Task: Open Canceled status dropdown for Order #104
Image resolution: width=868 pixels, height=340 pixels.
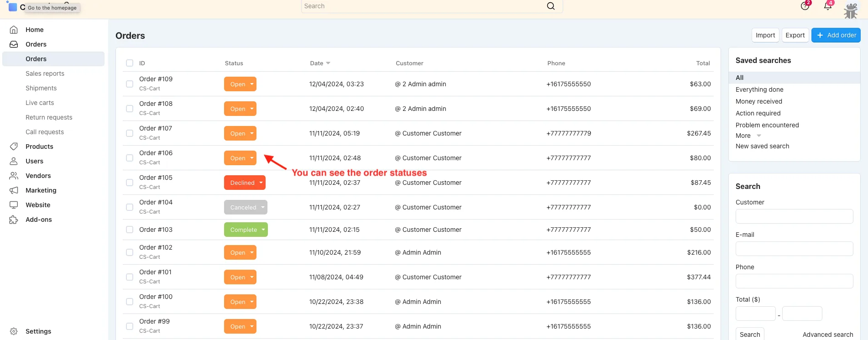Action: 246,207
